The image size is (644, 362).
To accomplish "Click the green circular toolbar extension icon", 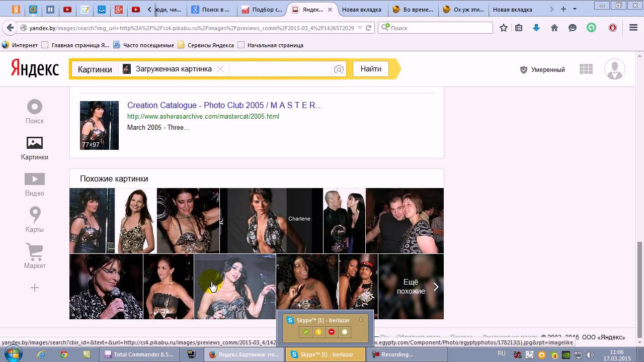I will [x=592, y=28].
